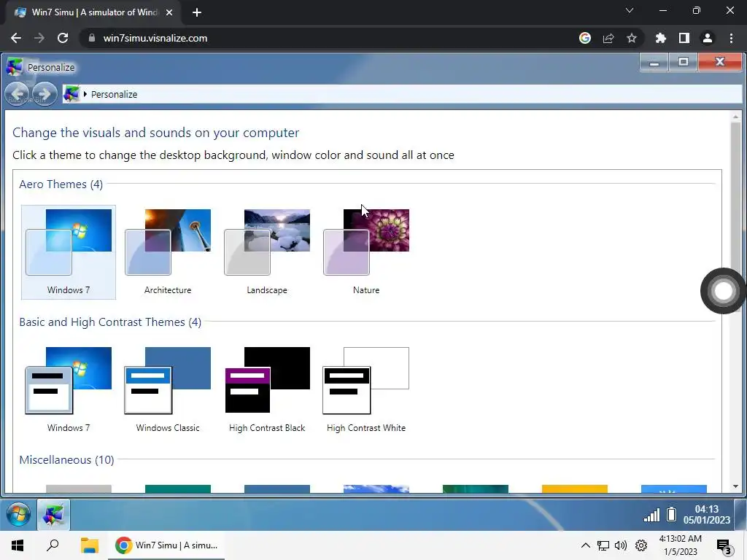Click the themes list scroll up arrow
The image size is (747, 560).
(x=735, y=117)
